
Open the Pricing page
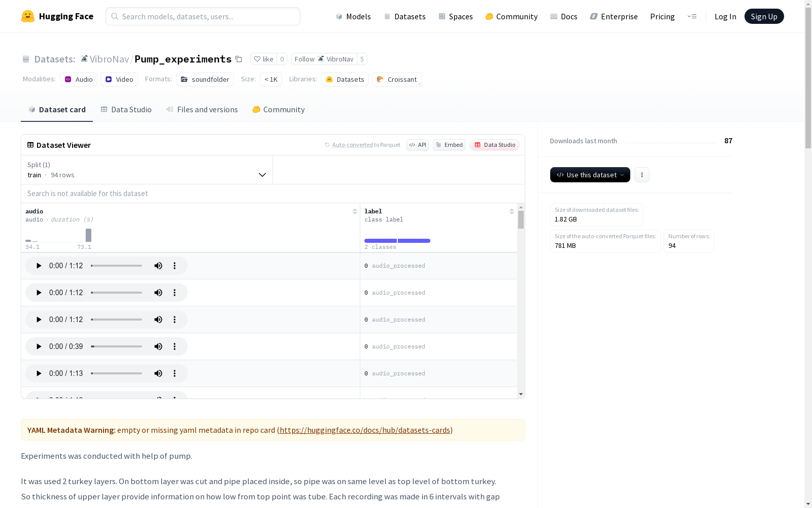coord(662,16)
